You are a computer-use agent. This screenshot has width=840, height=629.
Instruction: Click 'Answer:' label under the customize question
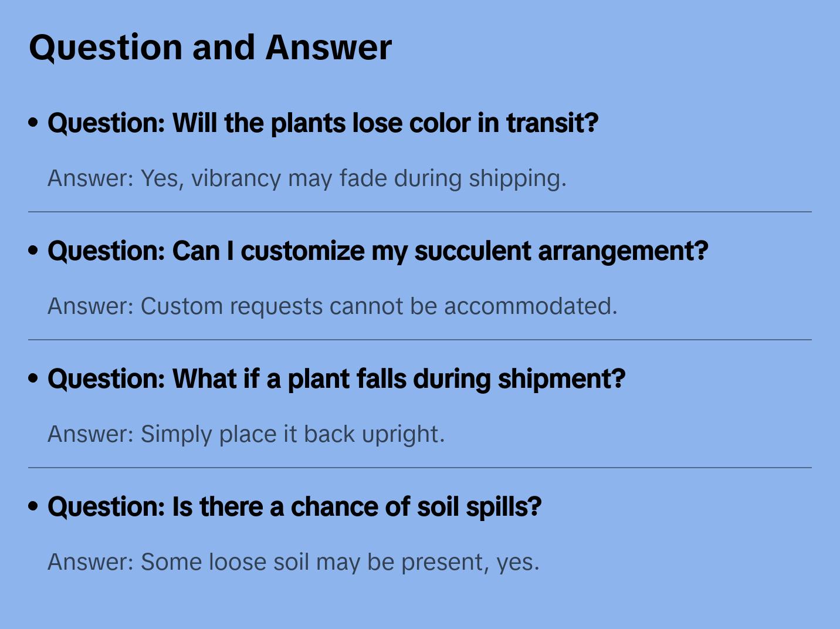(91, 306)
